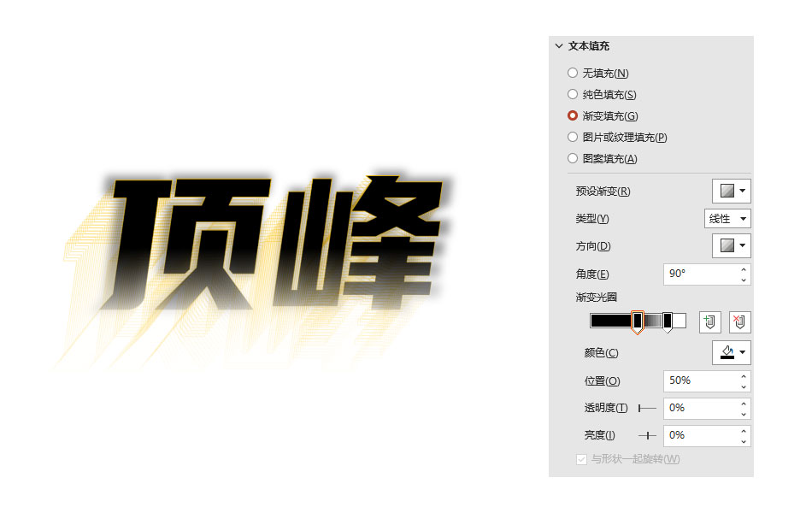Select the second gradient stop near the right
The width and height of the screenshot is (812, 513).
pyautogui.click(x=668, y=321)
